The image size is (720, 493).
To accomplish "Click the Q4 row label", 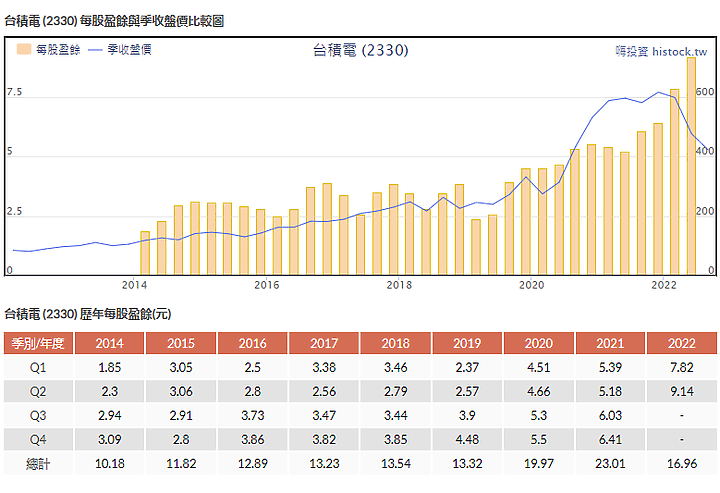I will pos(38,439).
